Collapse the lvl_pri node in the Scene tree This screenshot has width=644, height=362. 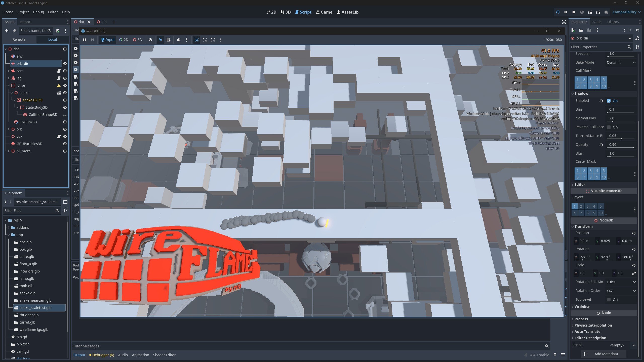pyautogui.click(x=9, y=85)
